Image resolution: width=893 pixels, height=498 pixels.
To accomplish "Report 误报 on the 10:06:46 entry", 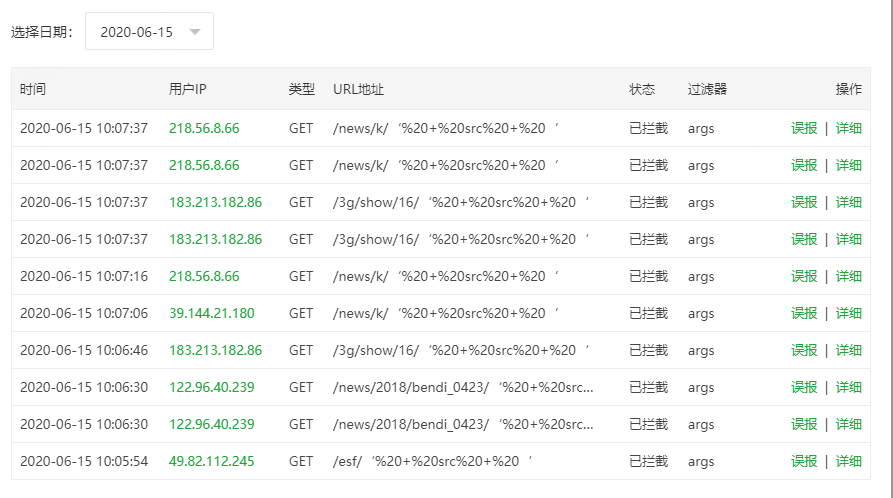I will [804, 350].
